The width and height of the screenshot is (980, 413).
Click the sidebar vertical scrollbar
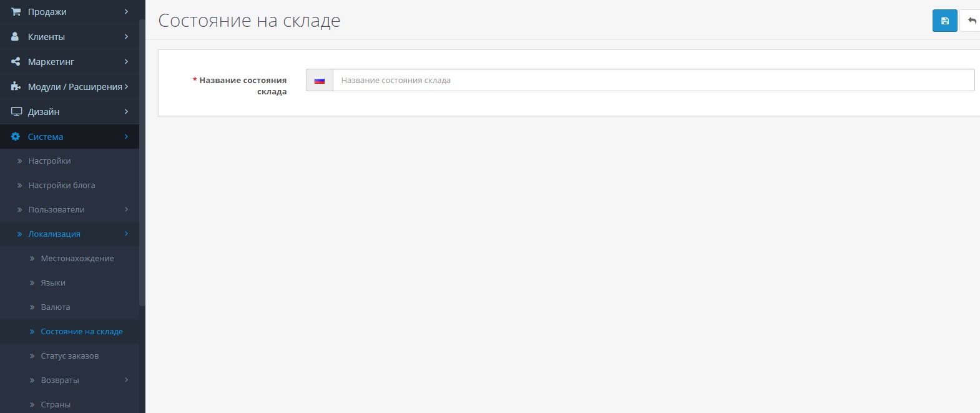click(142, 162)
